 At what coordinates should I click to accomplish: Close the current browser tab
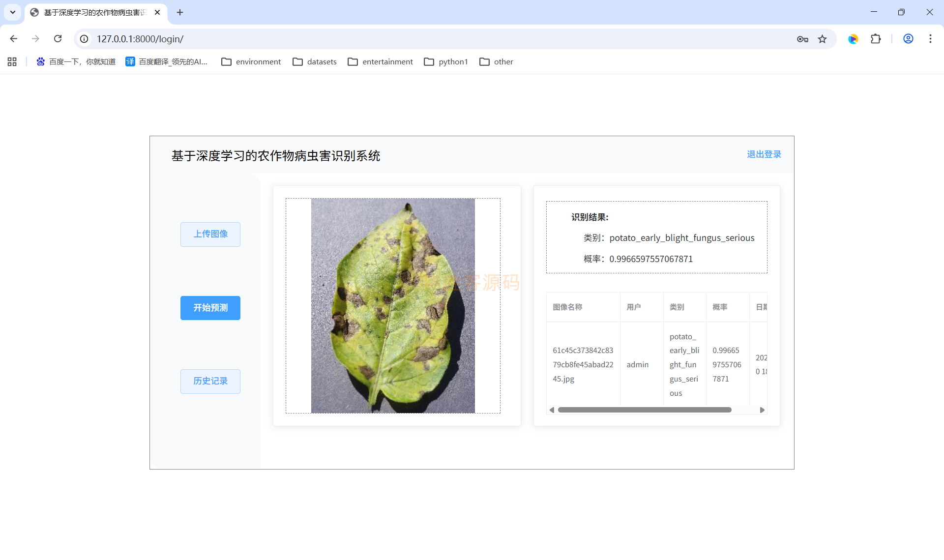(x=157, y=12)
